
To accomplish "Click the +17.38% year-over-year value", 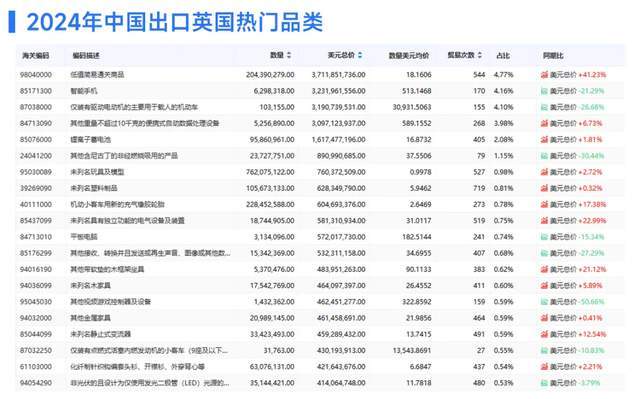I will 592,204.
